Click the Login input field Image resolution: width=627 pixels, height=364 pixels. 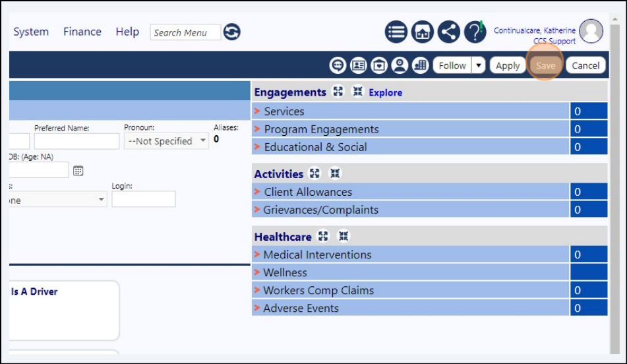[144, 198]
